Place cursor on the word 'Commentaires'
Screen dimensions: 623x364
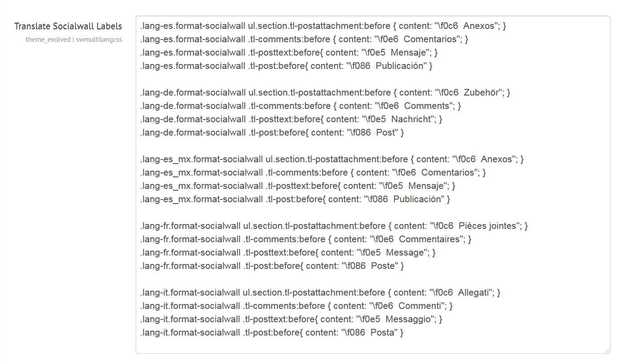tap(429, 239)
